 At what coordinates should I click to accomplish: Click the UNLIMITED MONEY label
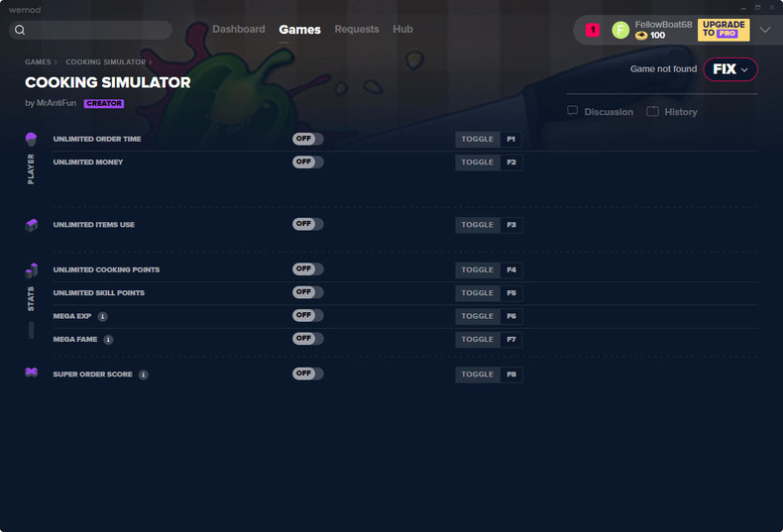pos(88,162)
